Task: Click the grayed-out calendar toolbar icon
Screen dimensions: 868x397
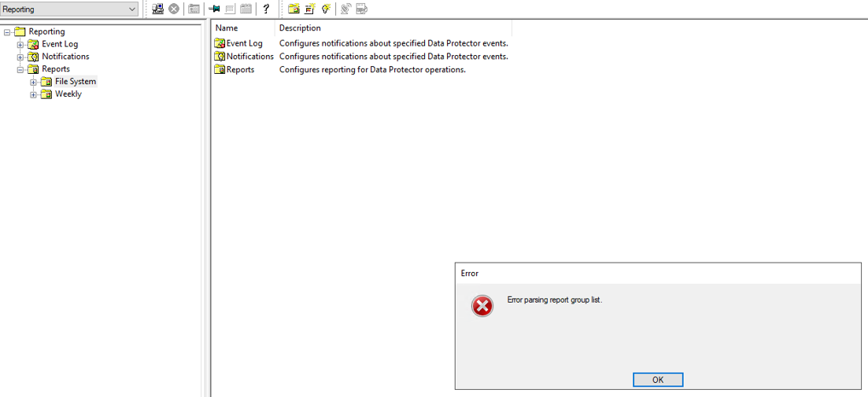Action: [x=246, y=9]
